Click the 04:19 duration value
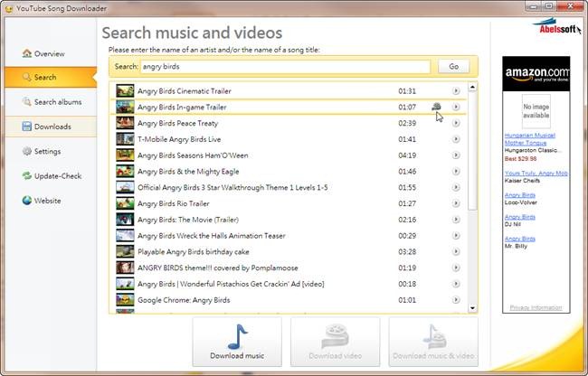The height and width of the screenshot is (376, 588). coord(407,155)
